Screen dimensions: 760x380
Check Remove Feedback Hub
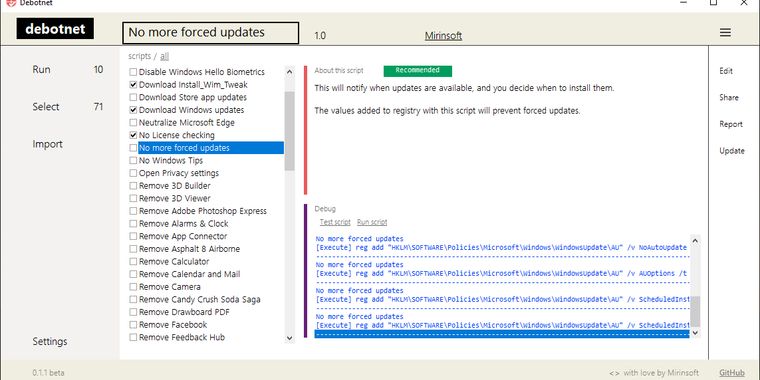pyautogui.click(x=133, y=337)
